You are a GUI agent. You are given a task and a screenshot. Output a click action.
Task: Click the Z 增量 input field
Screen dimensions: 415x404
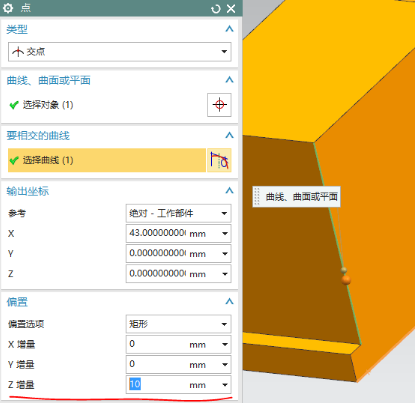157,385
